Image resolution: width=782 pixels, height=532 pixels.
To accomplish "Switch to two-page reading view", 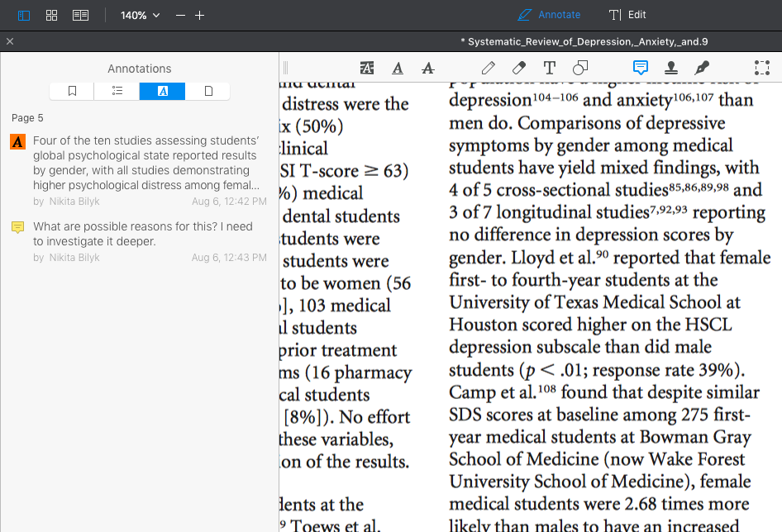I will coord(80,16).
